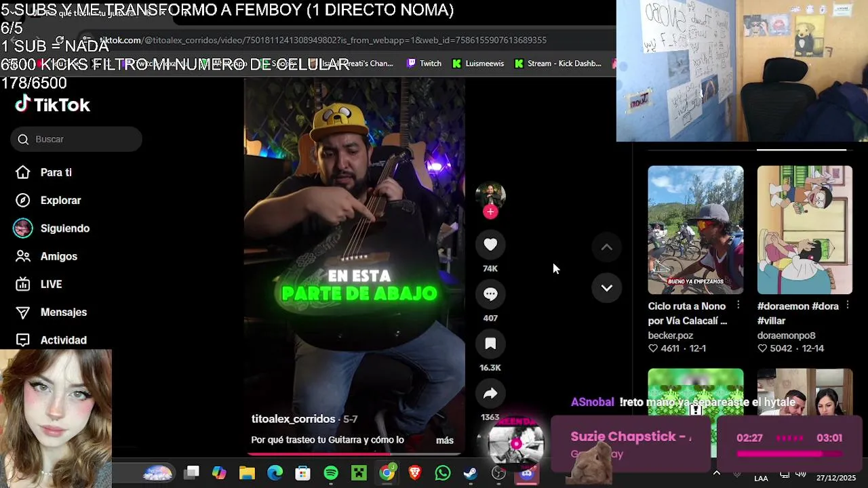Follow tito alex via red plus badge

coord(490,211)
